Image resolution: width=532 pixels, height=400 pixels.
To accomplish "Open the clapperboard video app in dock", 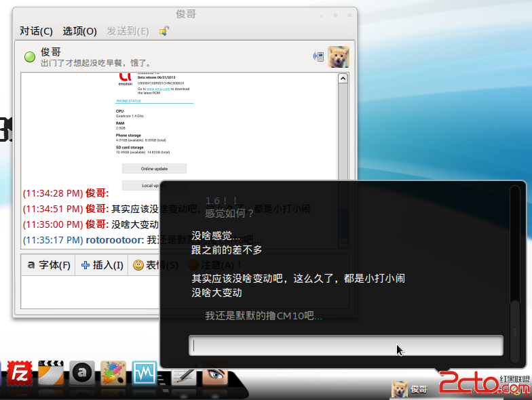I will [51, 373].
